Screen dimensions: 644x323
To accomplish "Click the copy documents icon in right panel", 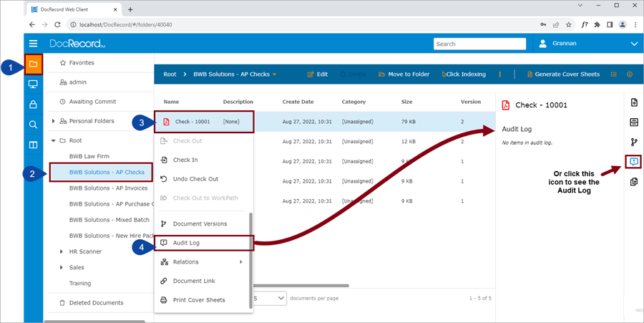I will pyautogui.click(x=634, y=182).
